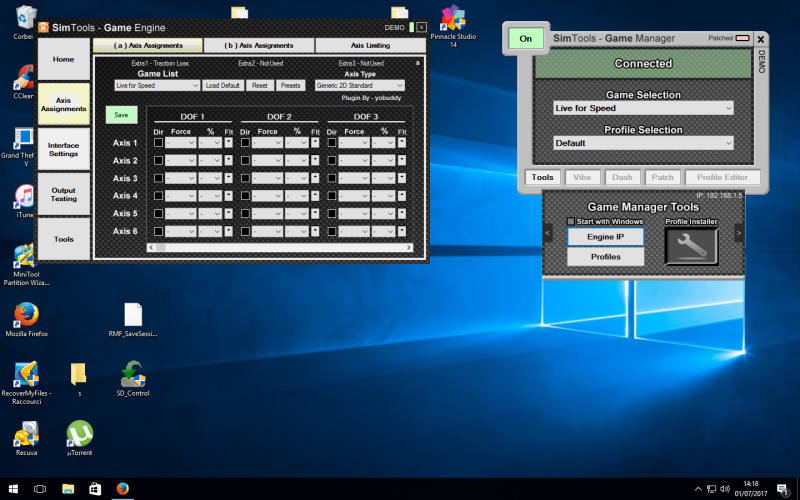Toggle the Game Manager On button
Screen dimensions: 800x500
[526, 39]
